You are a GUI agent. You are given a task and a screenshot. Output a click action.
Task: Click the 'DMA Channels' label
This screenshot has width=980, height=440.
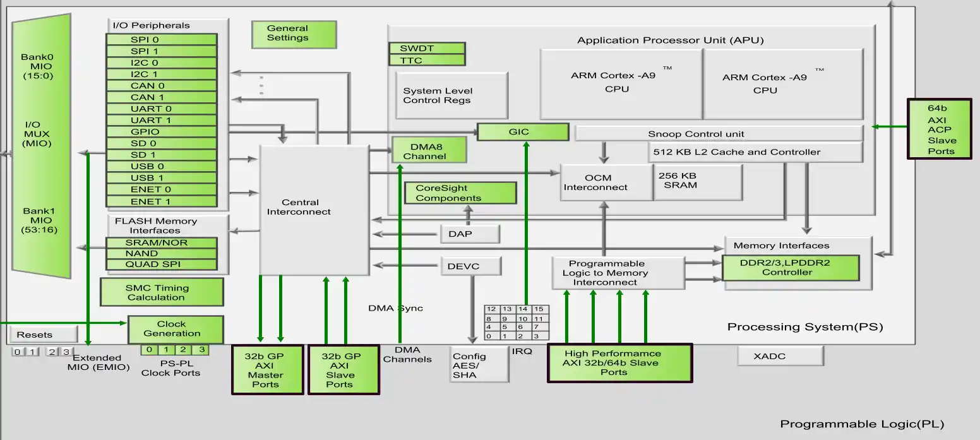pyautogui.click(x=407, y=355)
